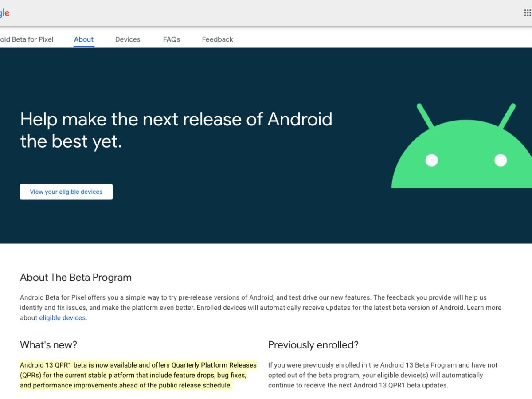
Task: Click the Android robot's left antenna
Action: [425, 117]
